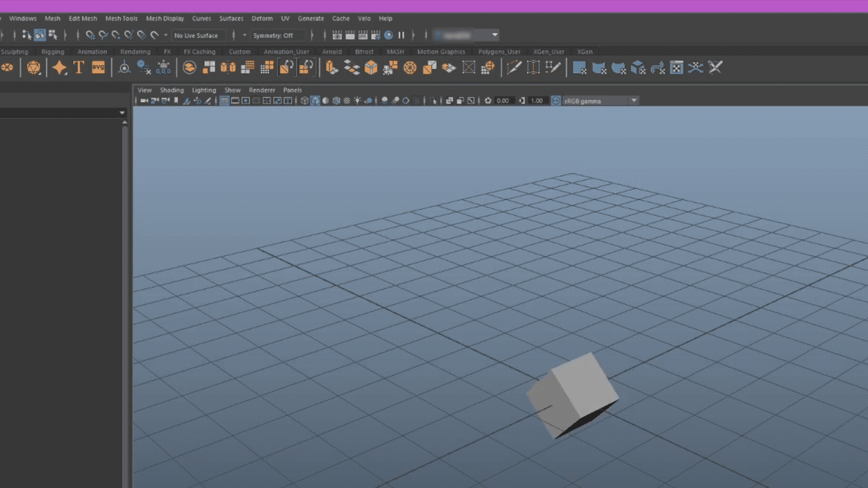The height and width of the screenshot is (488, 868).
Task: Open the snap options dropdown arrow
Action: tap(165, 35)
